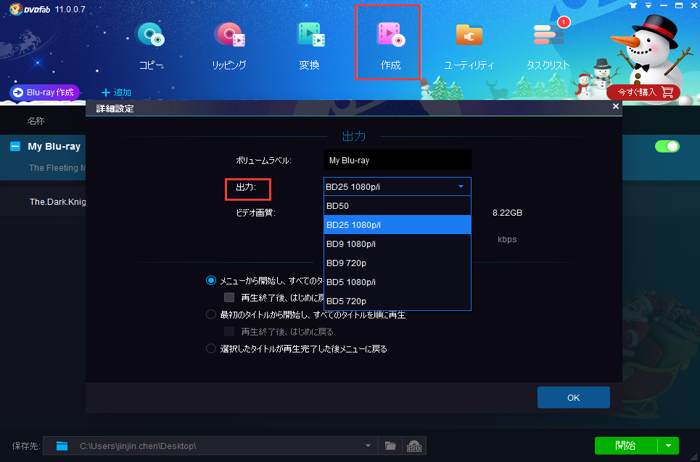
Task: Click the 8.22GB size value
Action: (507, 213)
